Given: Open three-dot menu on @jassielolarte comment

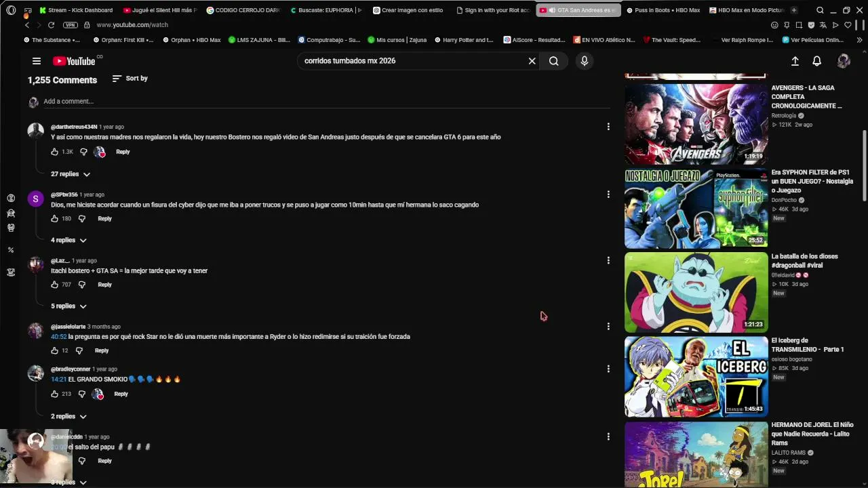Looking at the screenshot, I should coord(608,326).
